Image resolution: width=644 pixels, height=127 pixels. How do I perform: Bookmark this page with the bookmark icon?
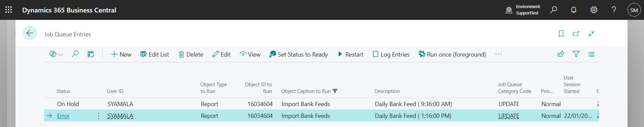coord(561,34)
